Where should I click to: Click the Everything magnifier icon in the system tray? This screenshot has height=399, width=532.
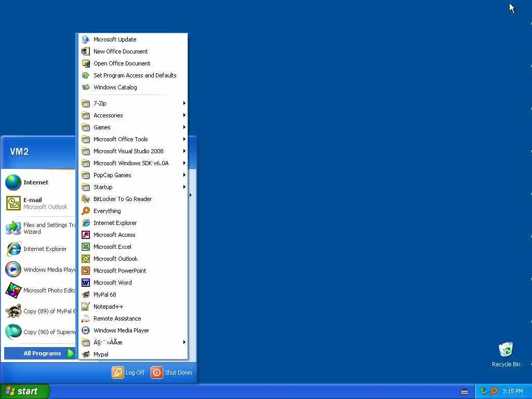coord(494,391)
